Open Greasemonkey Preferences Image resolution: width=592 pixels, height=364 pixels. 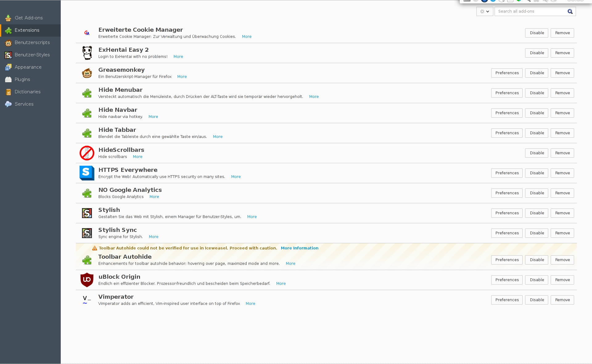pos(507,73)
